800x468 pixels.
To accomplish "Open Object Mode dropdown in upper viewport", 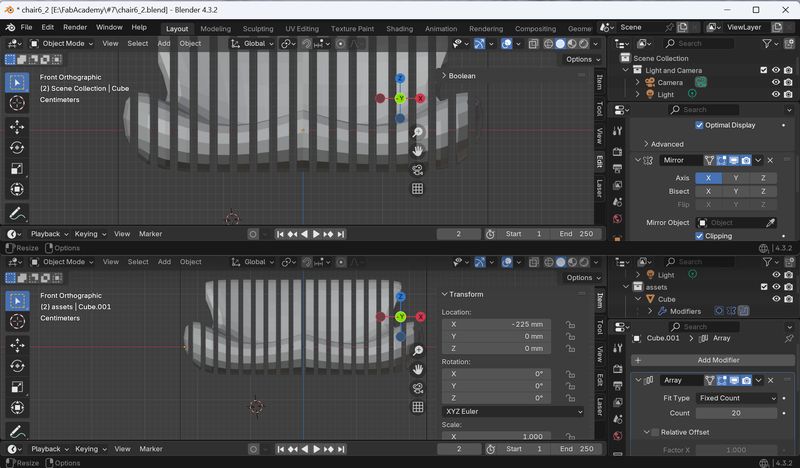I will tap(62, 44).
